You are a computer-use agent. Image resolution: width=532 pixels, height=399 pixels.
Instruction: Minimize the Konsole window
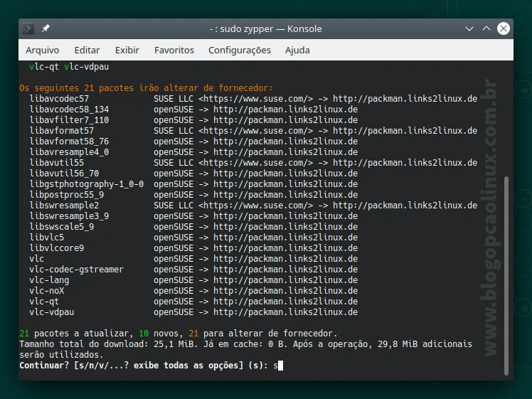coord(469,29)
